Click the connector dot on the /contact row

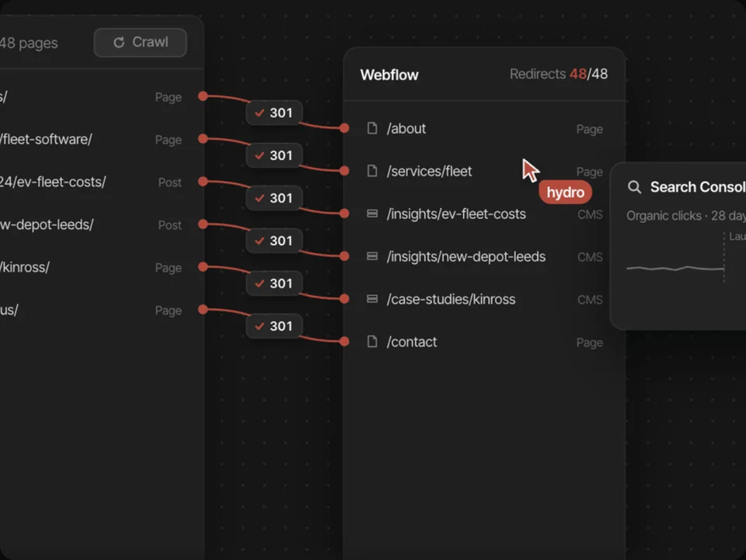(344, 341)
